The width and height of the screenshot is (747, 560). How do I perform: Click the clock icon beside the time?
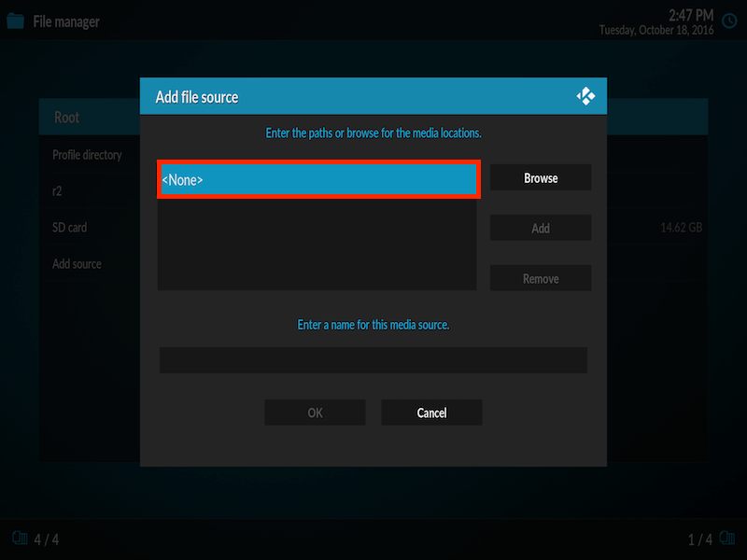tap(729, 21)
